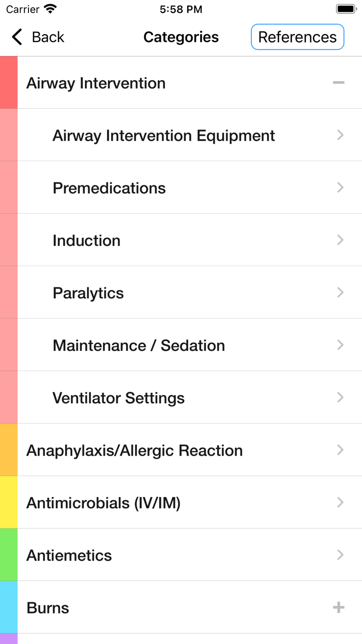Select the Premedications subcategory label
Image resolution: width=362 pixels, height=644 pixels.
click(x=109, y=188)
